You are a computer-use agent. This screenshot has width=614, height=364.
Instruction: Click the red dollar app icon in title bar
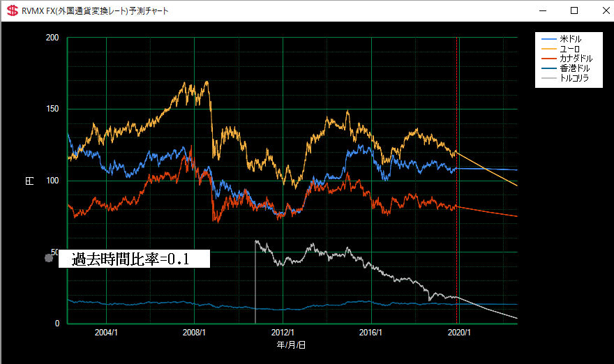[x=12, y=11]
